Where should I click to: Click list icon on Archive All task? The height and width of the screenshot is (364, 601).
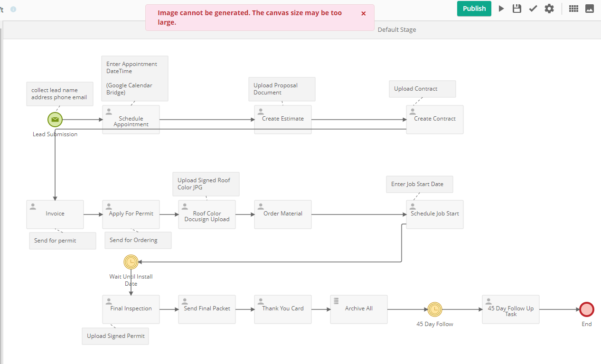(336, 301)
